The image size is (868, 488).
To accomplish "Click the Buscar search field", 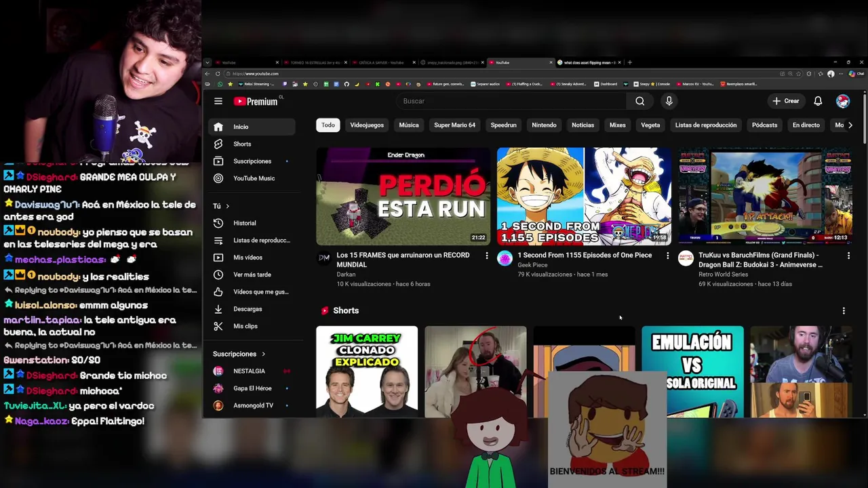I will pyautogui.click(x=511, y=101).
